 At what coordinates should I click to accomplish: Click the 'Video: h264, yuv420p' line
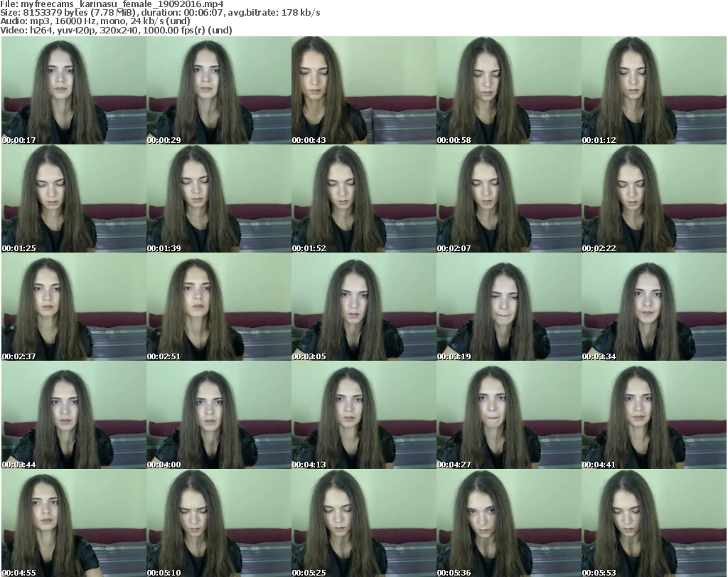coord(116,30)
